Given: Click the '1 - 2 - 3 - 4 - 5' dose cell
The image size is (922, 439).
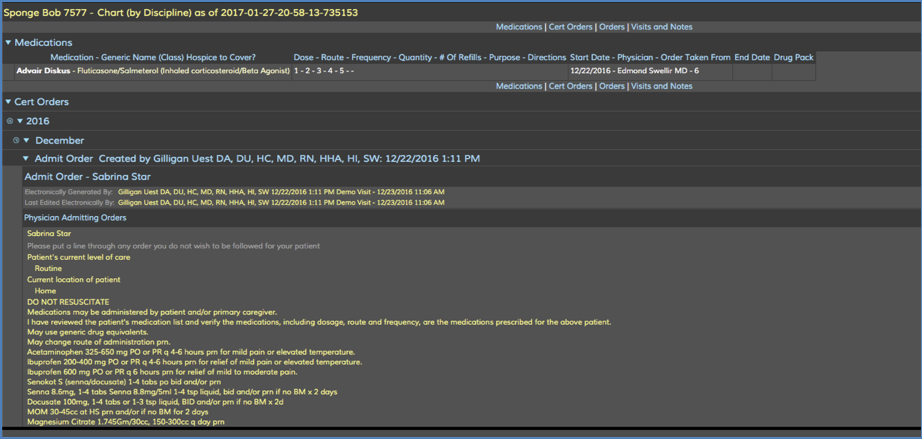Looking at the screenshot, I should [x=430, y=71].
